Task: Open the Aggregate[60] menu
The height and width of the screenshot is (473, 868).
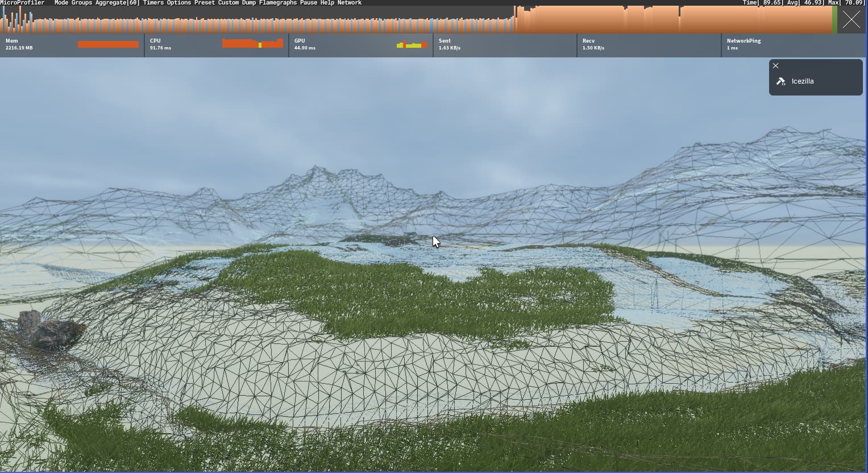Action: click(x=117, y=3)
